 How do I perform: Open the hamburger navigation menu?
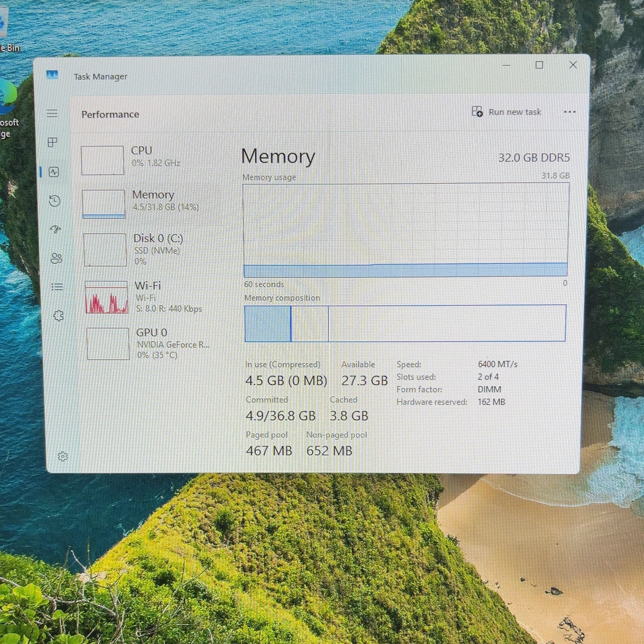tap(52, 113)
